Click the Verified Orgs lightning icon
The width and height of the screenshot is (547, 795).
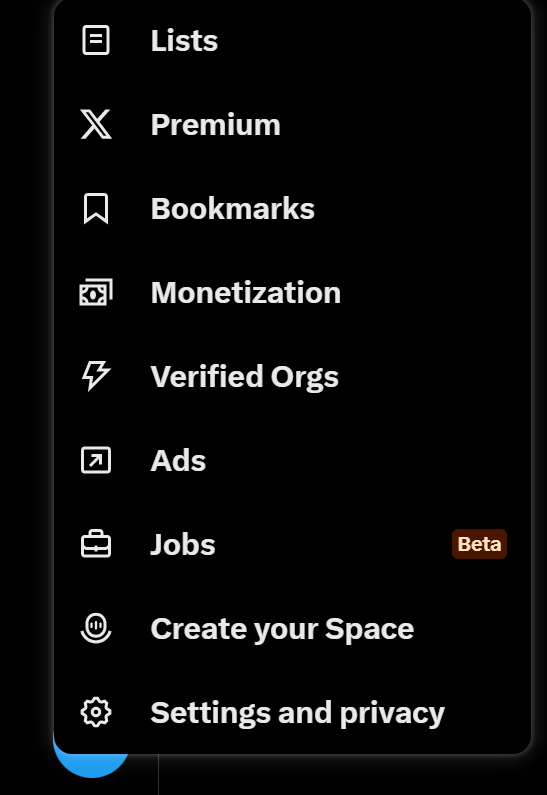[x=96, y=376]
